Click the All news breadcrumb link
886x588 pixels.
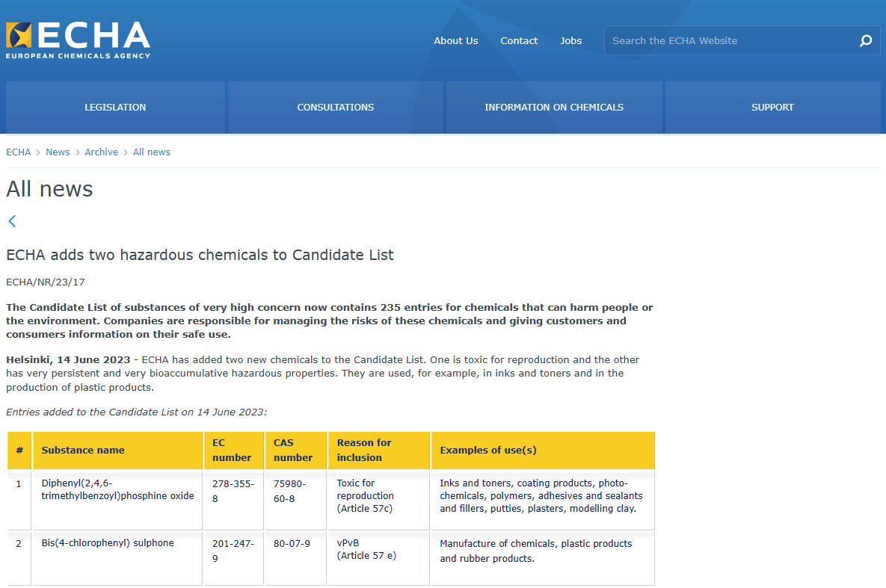point(152,152)
